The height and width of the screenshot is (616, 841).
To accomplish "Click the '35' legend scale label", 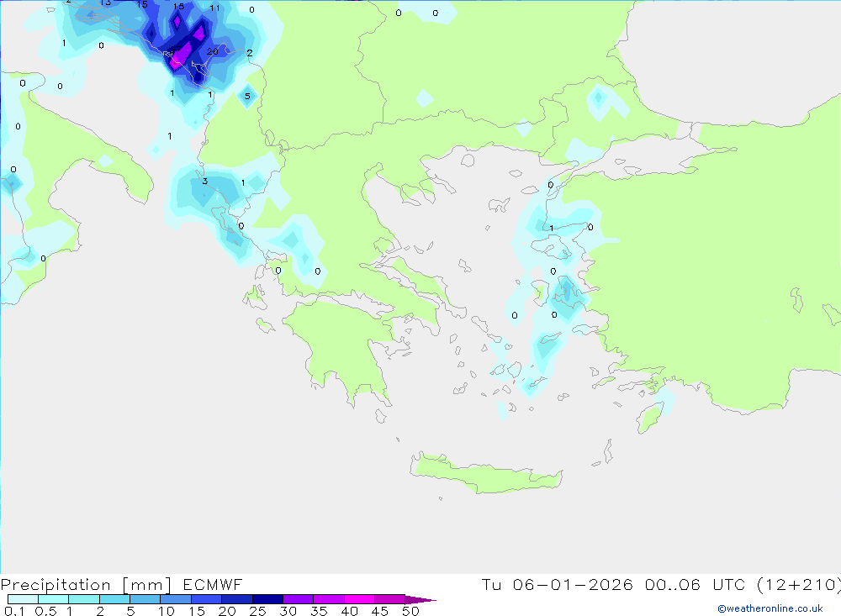I will 319,611.
